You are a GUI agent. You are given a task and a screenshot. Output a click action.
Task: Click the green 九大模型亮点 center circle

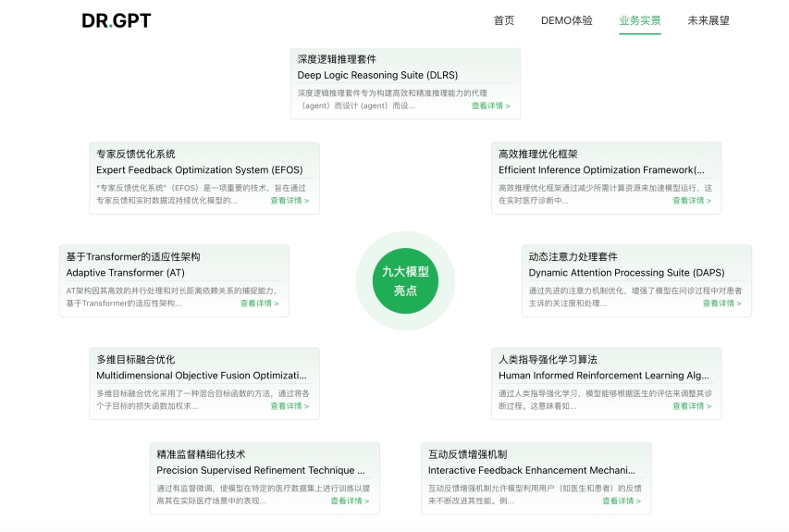pos(405,281)
